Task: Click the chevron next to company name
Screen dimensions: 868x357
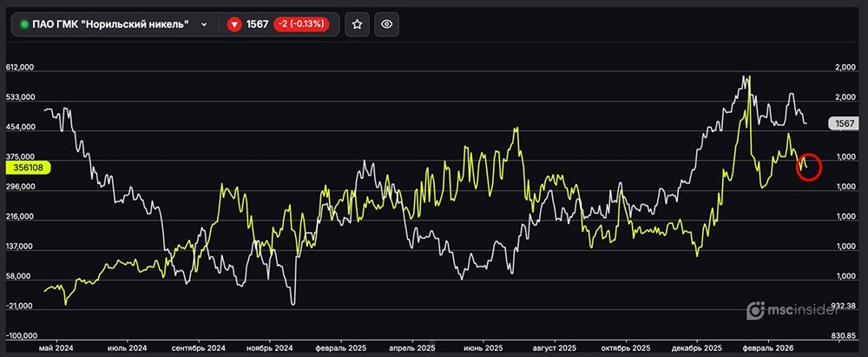Action: coord(204,24)
